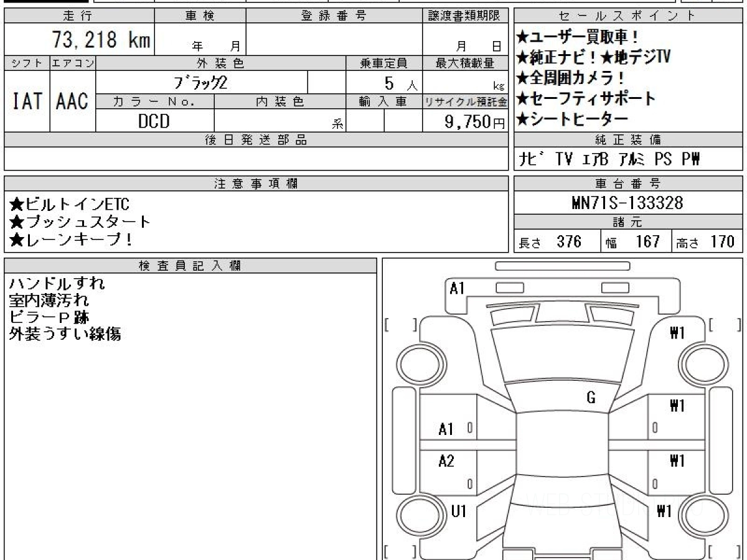The width and height of the screenshot is (747, 560).
Task: Click the 73,218 km mileage value
Action: [101, 40]
